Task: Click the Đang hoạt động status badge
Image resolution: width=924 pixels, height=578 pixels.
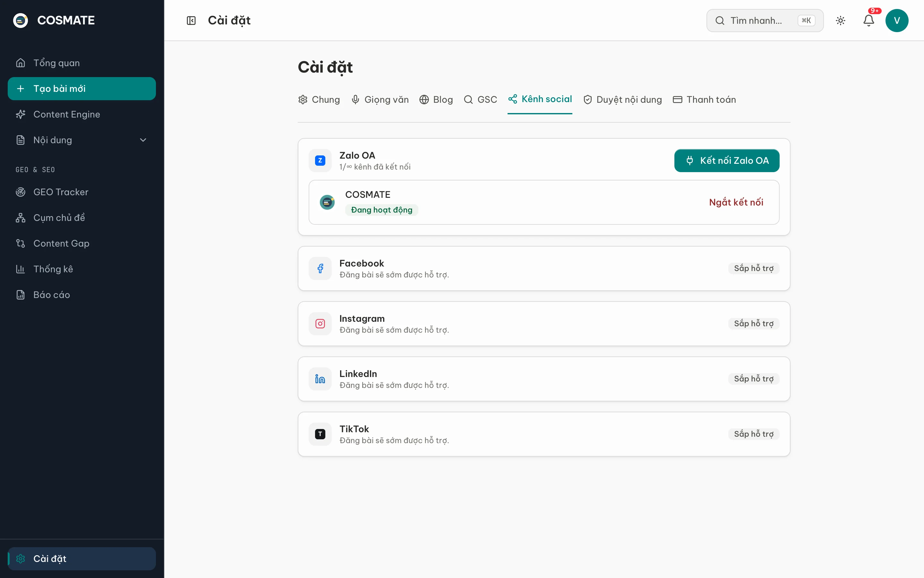Action: click(381, 210)
